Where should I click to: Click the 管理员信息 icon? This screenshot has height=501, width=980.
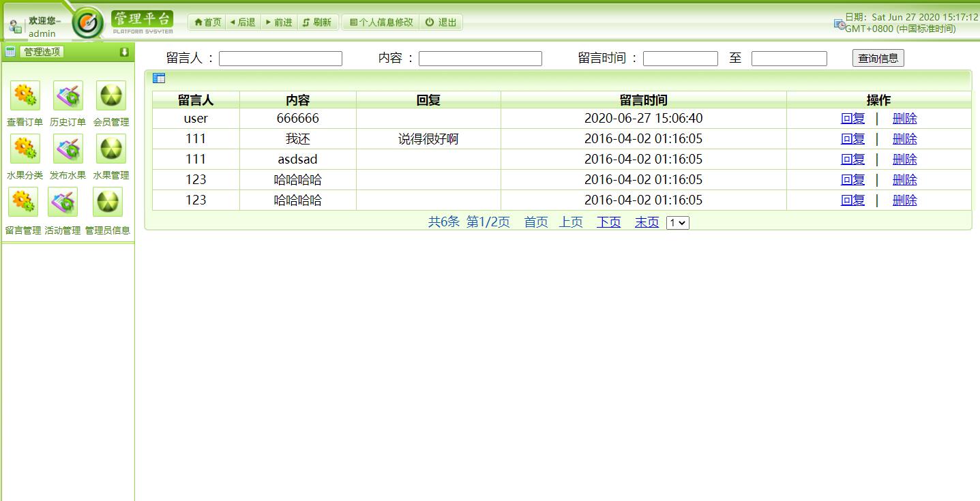(108, 202)
